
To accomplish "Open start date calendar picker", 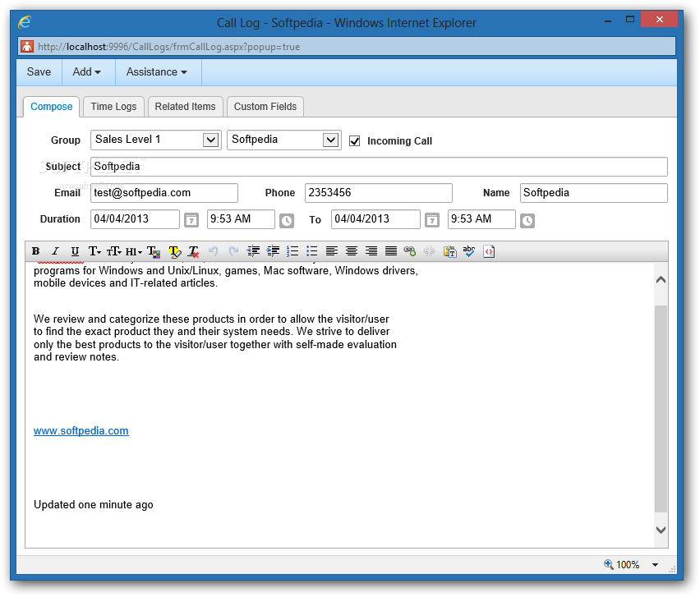I will point(191,220).
